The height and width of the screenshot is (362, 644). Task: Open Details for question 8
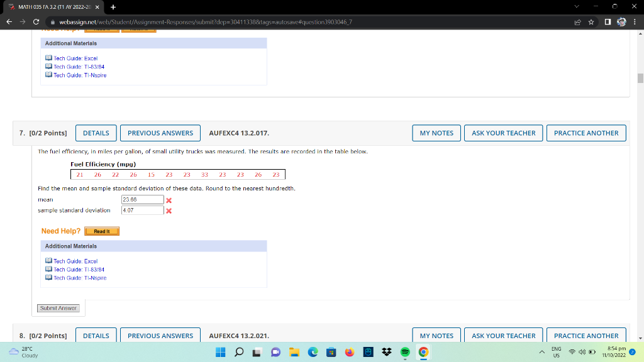click(96, 336)
